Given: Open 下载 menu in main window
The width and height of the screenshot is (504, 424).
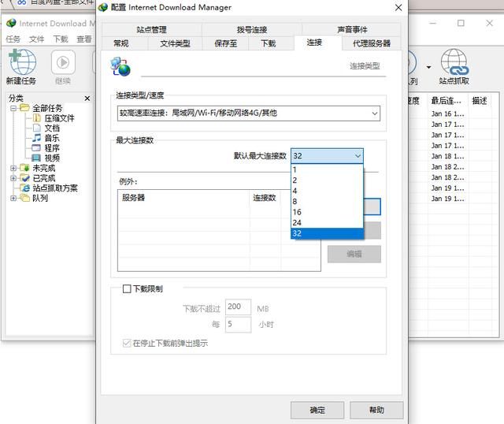Looking at the screenshot, I should point(61,39).
